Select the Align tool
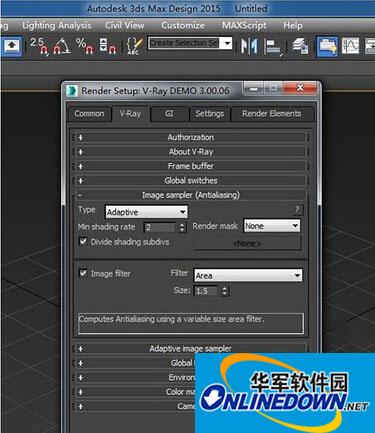 click(273, 46)
